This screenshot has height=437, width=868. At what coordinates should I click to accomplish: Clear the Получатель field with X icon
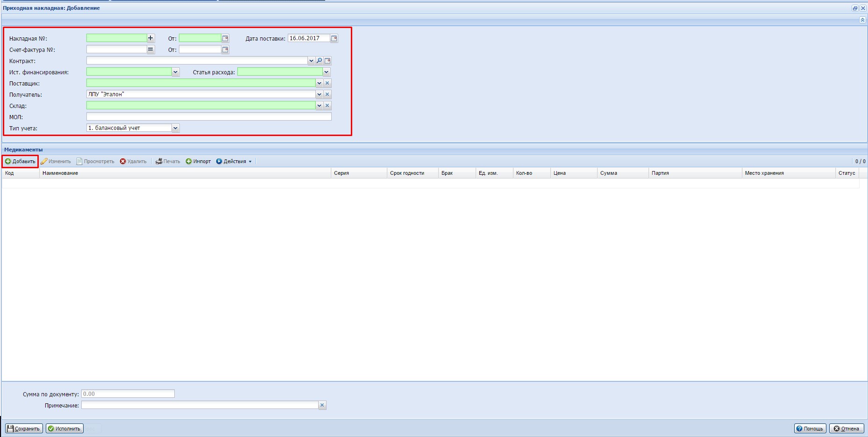[327, 94]
